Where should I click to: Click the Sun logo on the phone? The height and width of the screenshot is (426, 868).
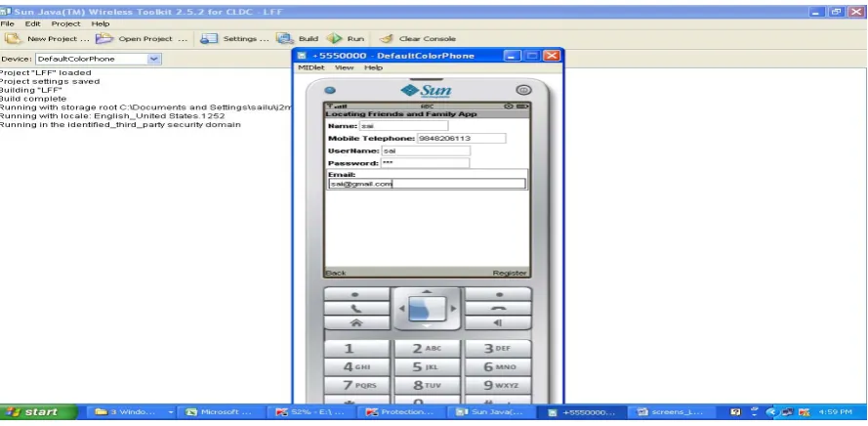427,90
